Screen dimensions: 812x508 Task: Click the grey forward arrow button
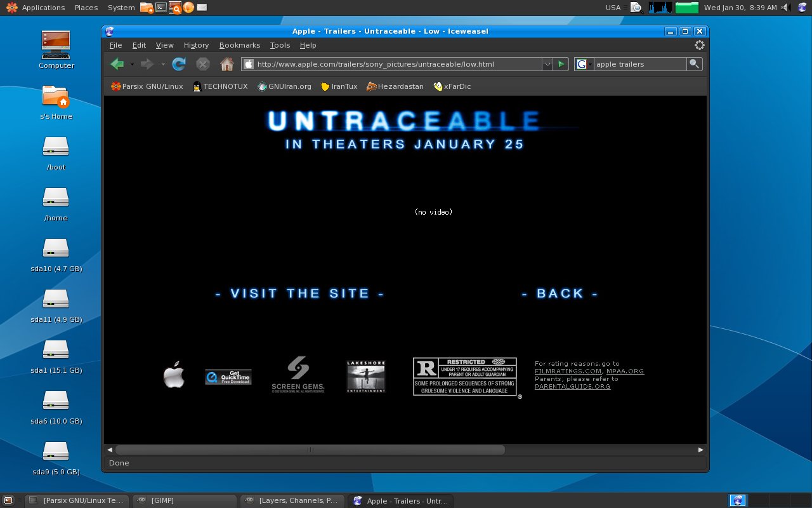[x=147, y=63]
